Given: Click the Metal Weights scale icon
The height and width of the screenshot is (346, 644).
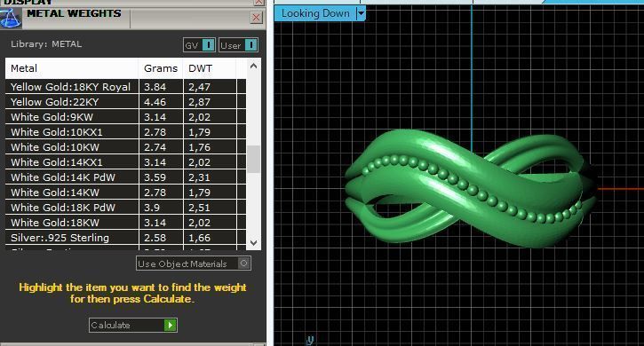Looking at the screenshot, I should (x=11, y=18).
